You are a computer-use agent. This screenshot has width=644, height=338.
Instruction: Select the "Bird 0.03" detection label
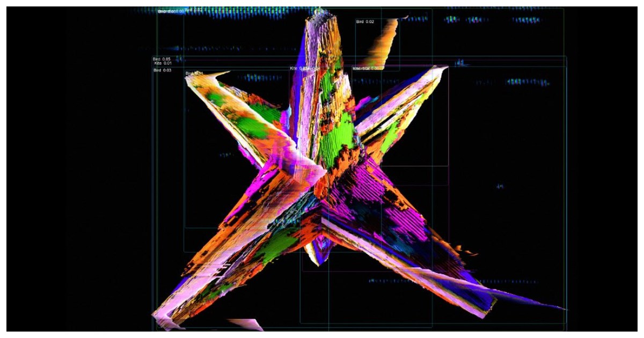162,70
